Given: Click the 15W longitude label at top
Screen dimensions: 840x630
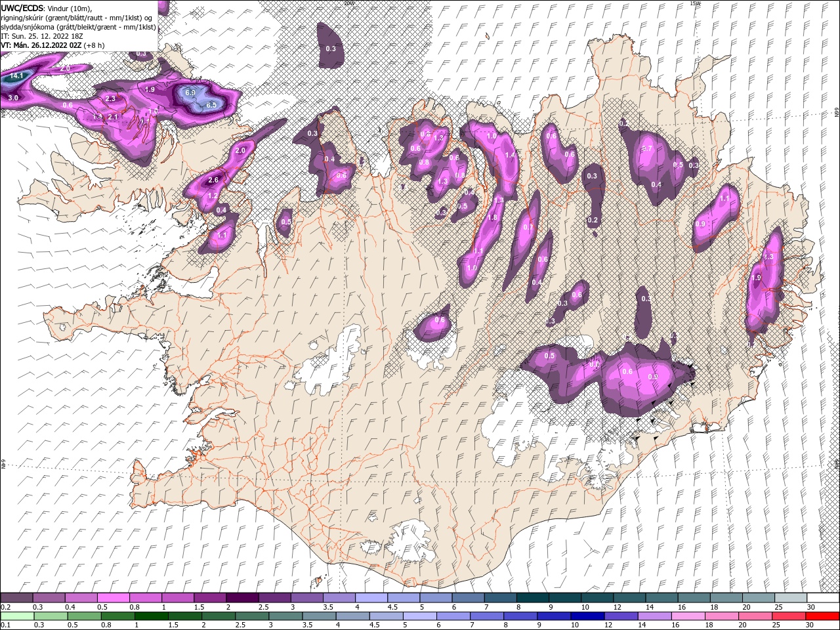Looking at the screenshot, I should click(696, 3).
